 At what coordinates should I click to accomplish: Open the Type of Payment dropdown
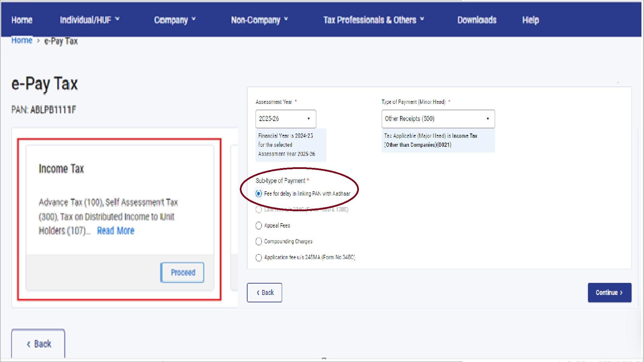click(x=438, y=119)
